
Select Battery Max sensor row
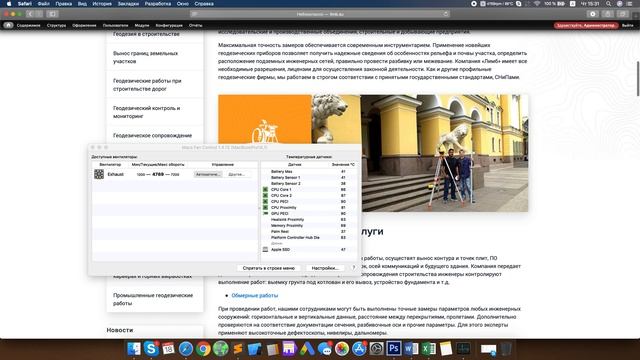point(309,171)
